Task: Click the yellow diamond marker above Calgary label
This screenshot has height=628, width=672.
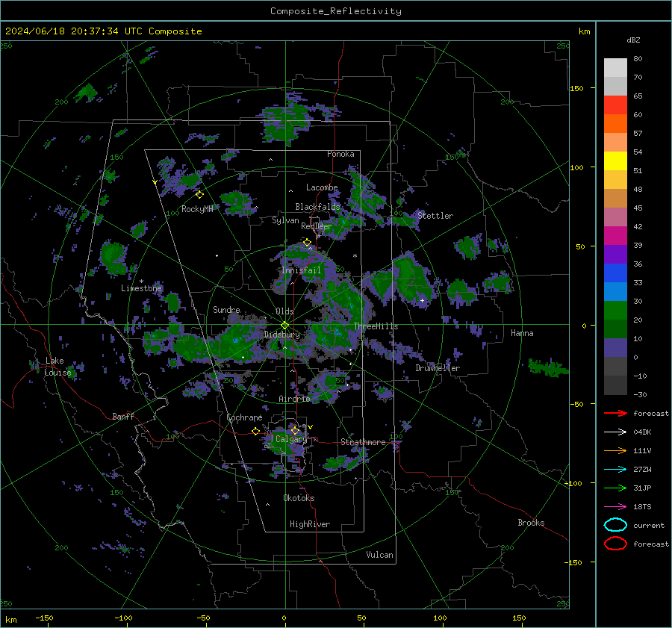Action: pyautogui.click(x=295, y=430)
